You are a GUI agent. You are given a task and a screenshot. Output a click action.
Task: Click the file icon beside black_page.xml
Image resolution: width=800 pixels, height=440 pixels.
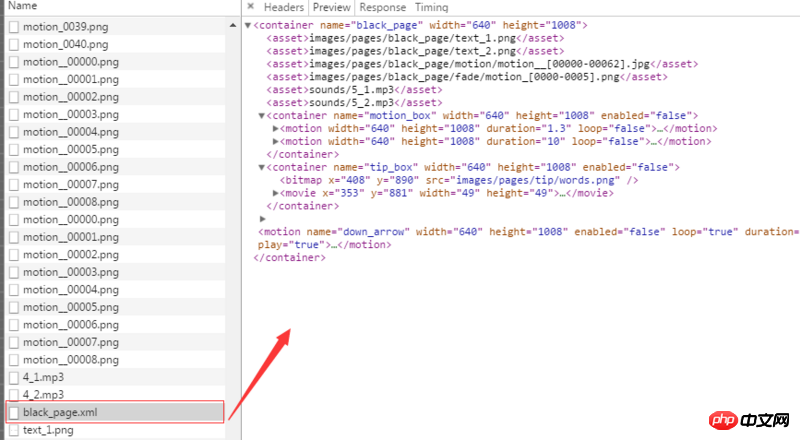(14, 412)
